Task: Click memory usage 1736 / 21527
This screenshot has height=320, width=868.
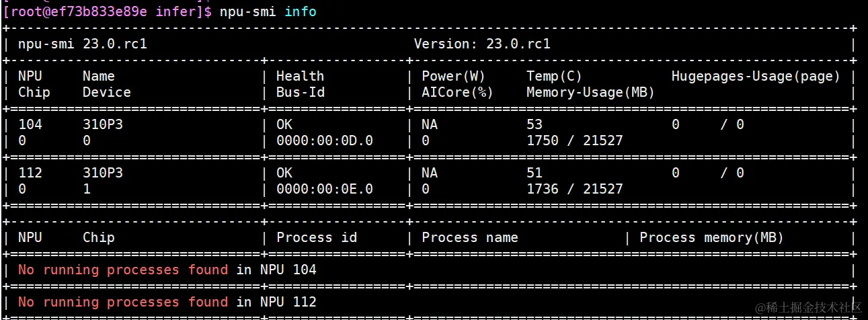Action: [x=575, y=189]
